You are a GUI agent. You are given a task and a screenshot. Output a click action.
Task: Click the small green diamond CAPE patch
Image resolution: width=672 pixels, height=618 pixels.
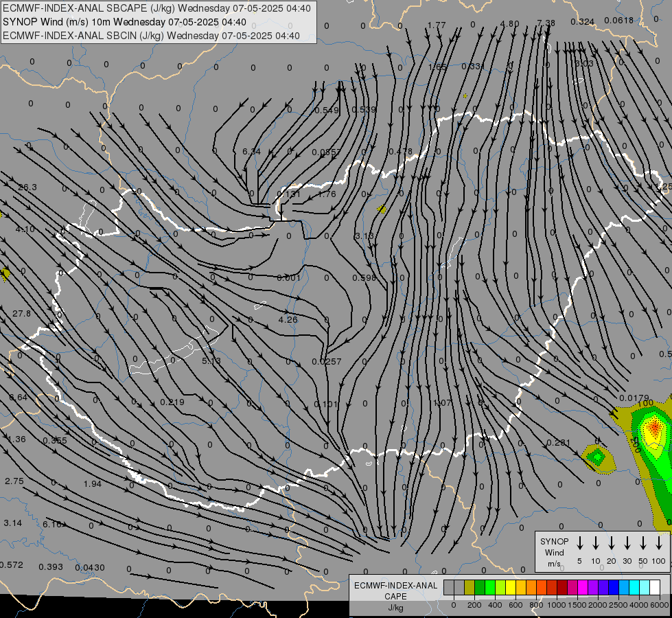point(596,457)
